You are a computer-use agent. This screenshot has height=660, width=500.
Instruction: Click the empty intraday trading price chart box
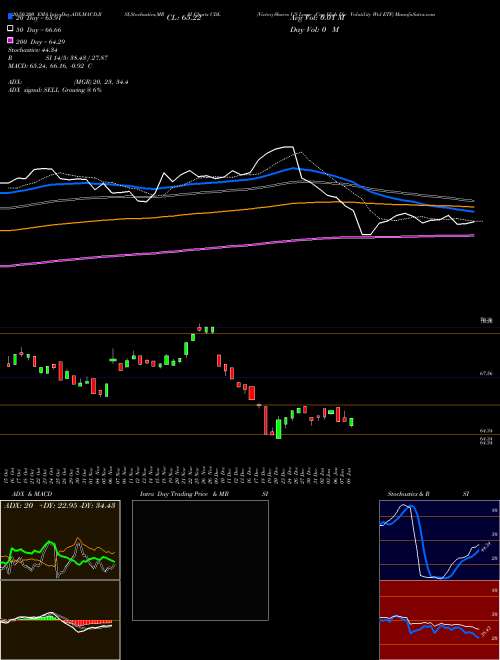click(x=200, y=560)
